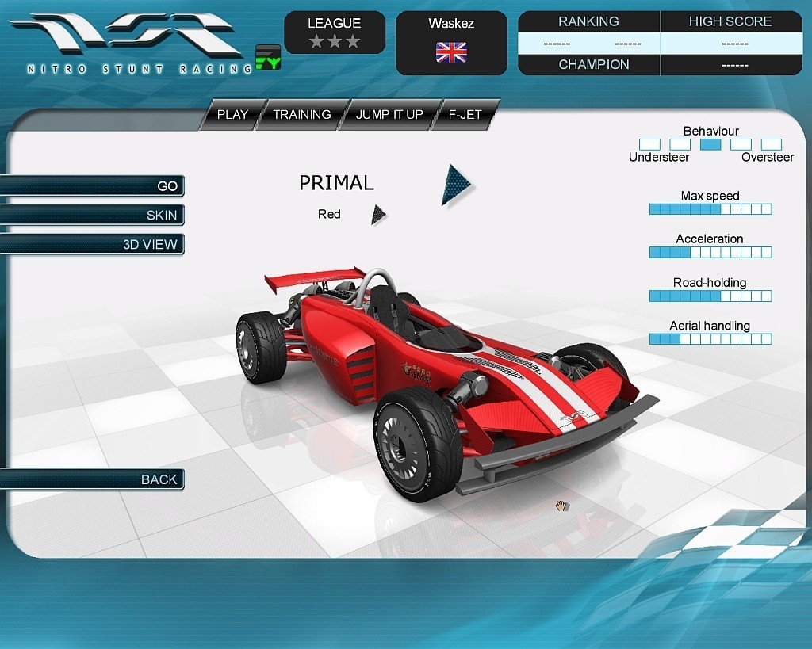812x649 pixels.
Task: Click the Road-holding stat bar
Action: click(x=710, y=296)
